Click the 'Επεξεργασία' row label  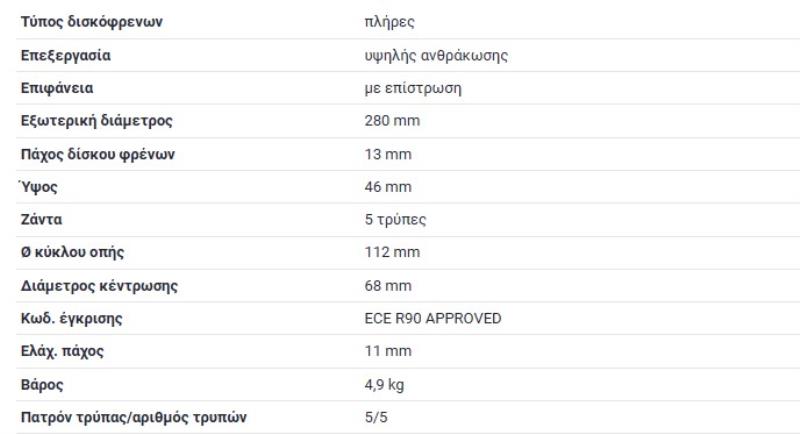66,56
